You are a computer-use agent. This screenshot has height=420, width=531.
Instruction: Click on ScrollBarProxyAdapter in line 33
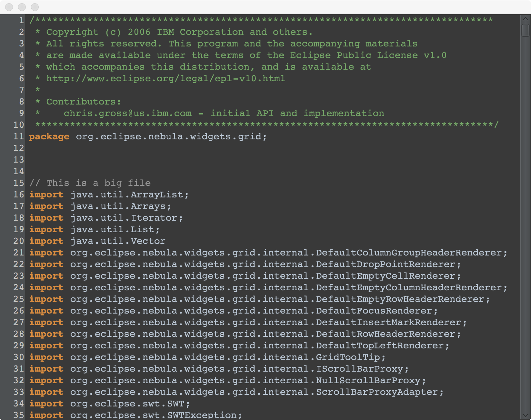pos(377,392)
